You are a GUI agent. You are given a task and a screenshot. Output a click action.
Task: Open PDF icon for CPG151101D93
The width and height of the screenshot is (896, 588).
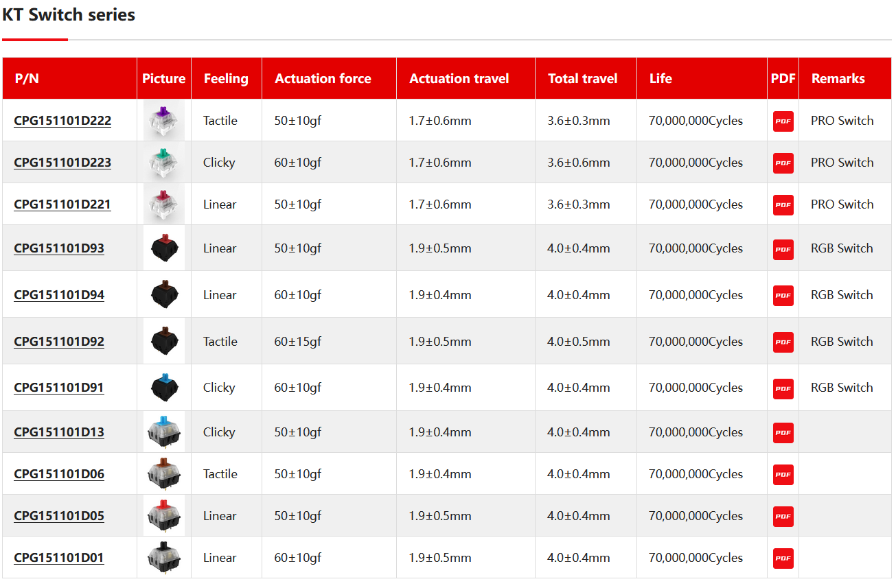[783, 249]
